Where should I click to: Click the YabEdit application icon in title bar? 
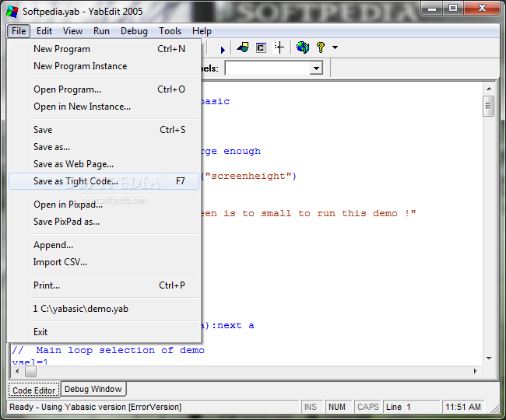click(x=12, y=12)
